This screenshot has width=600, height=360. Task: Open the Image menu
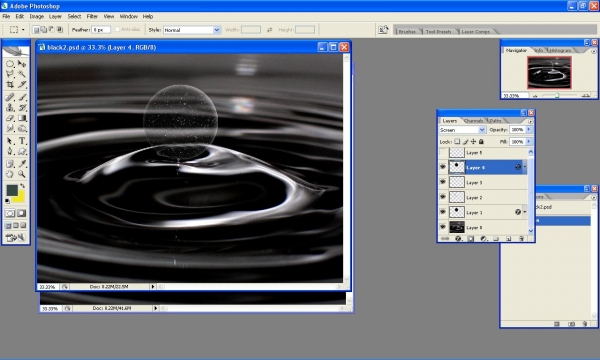(37, 16)
